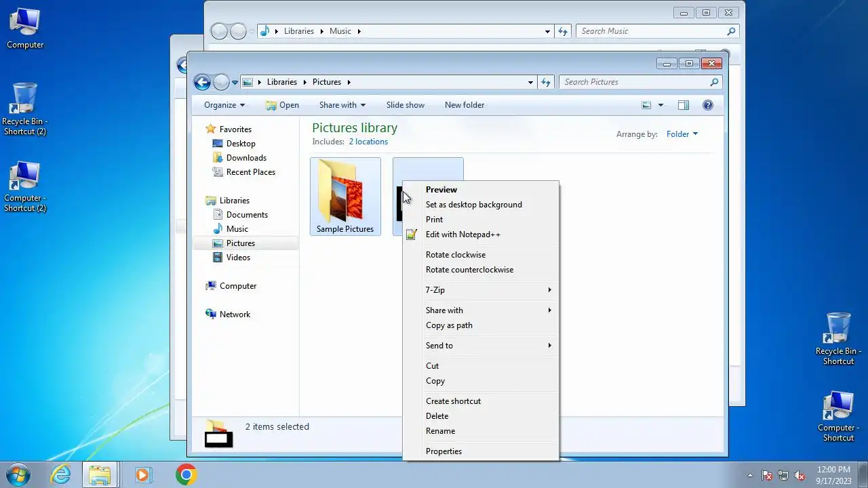This screenshot has width=868, height=488.
Task: Open the Share with toolbar dropdown
Action: (x=342, y=105)
